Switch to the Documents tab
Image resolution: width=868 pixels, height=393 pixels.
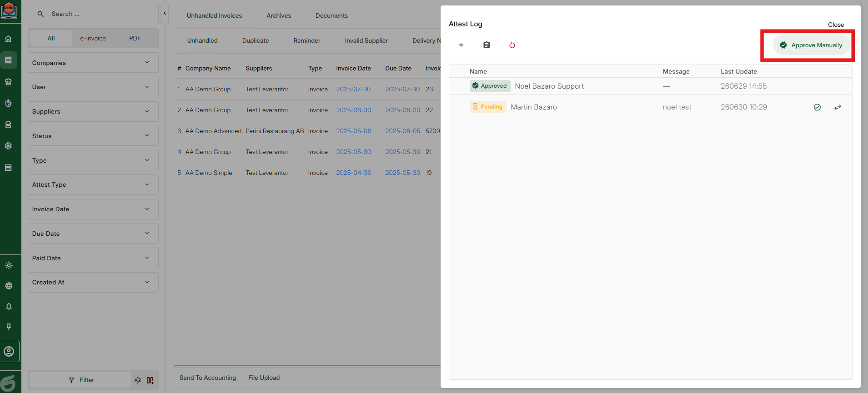point(331,15)
